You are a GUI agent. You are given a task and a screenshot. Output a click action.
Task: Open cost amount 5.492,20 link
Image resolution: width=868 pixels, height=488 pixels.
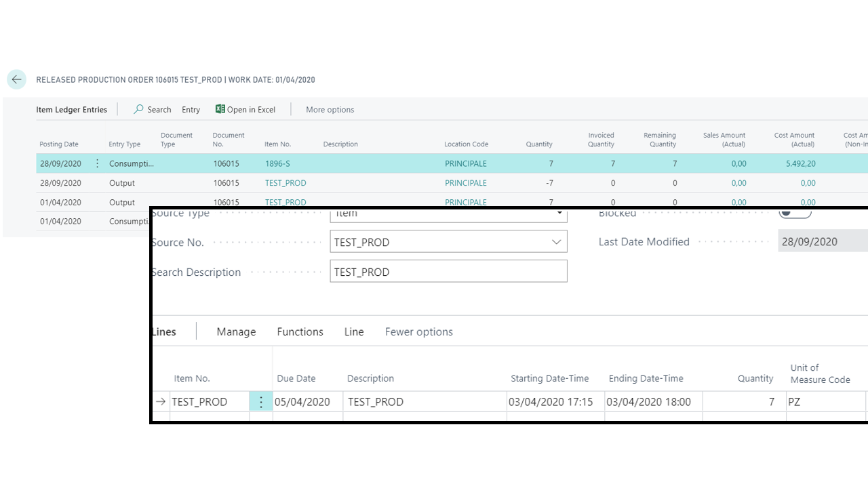point(801,163)
